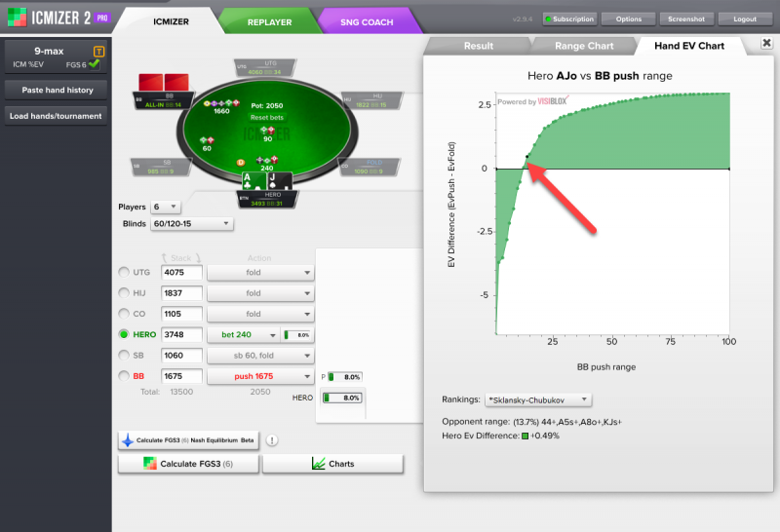780x532 pixels.
Task: Expand the Blinds 60/120-15 dropdown
Action: pyautogui.click(x=191, y=223)
